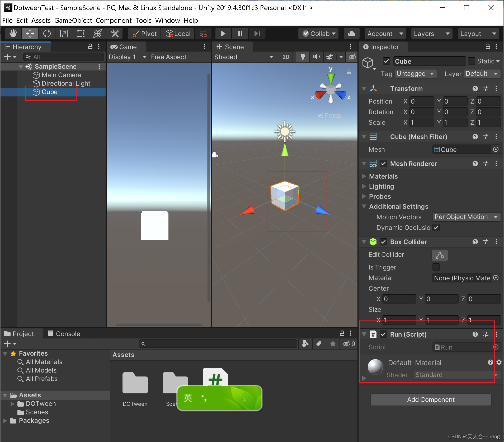The width and height of the screenshot is (504, 442).
Task: Disable the Mesh Renderer component
Action: (x=383, y=164)
